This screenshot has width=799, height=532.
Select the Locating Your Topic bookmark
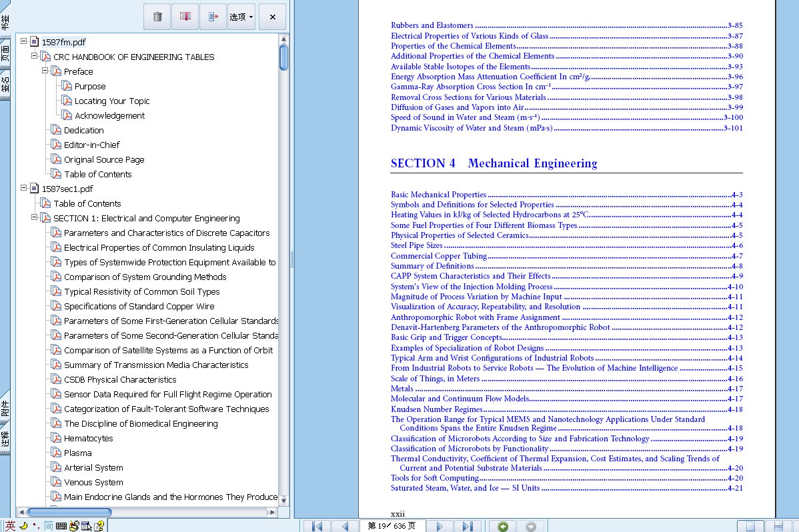(x=112, y=101)
